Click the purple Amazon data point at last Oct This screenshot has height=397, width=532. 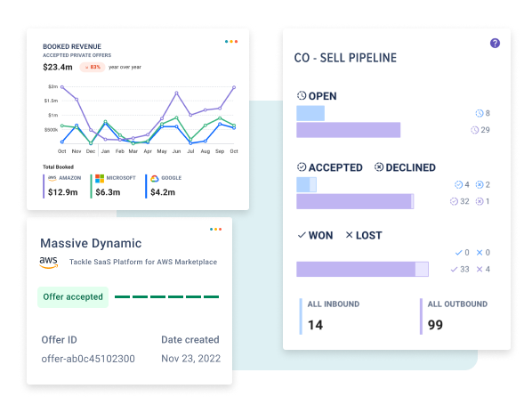(x=234, y=87)
